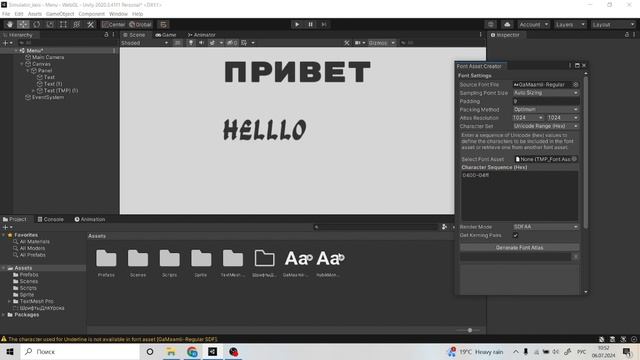Open Scene view component tools icon

click(x=347, y=42)
